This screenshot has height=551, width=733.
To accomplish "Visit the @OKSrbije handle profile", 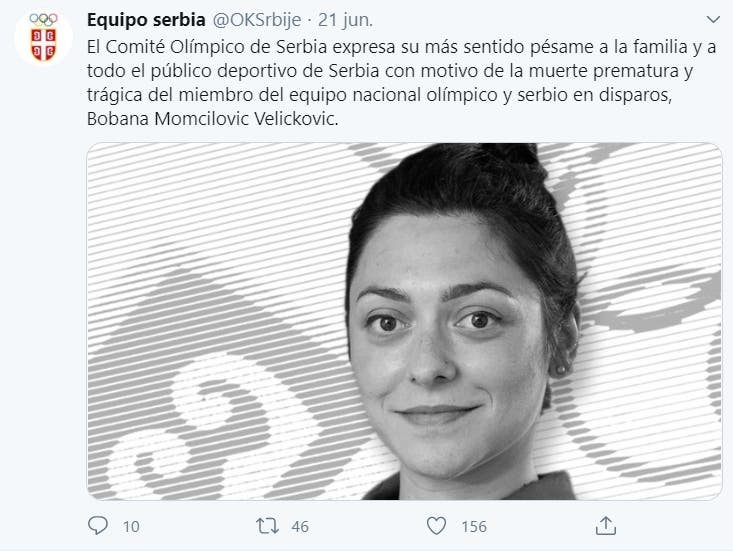I will pos(257,20).
